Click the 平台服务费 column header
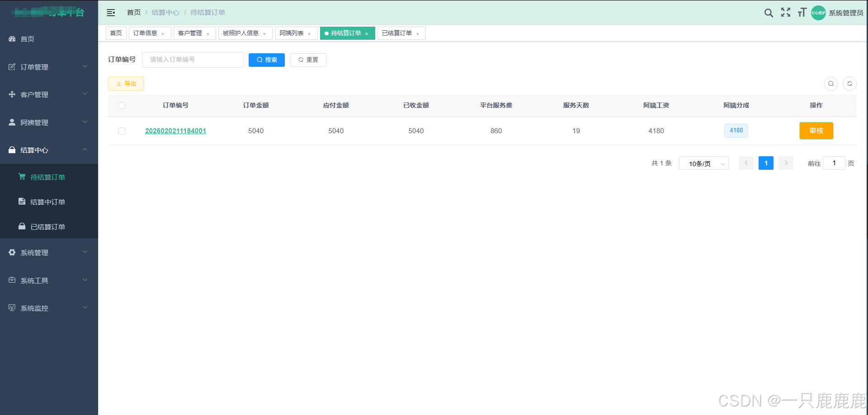The image size is (868, 415). click(x=496, y=105)
